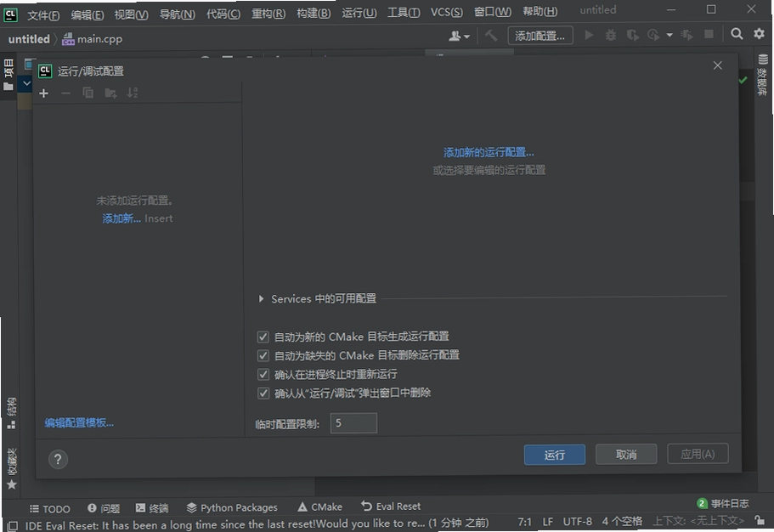Click the minus remove configuration icon
The image size is (774, 532).
coord(65,93)
